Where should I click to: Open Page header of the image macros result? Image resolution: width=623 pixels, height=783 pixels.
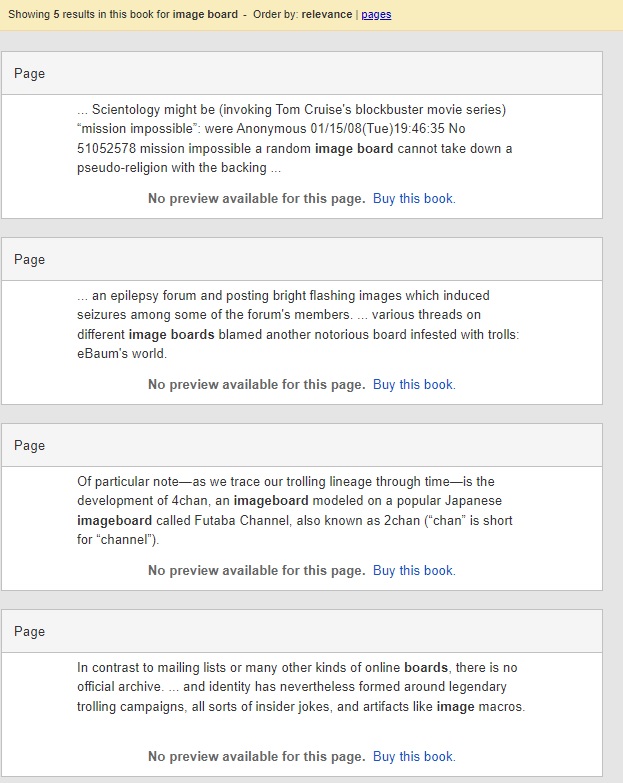pos(30,632)
